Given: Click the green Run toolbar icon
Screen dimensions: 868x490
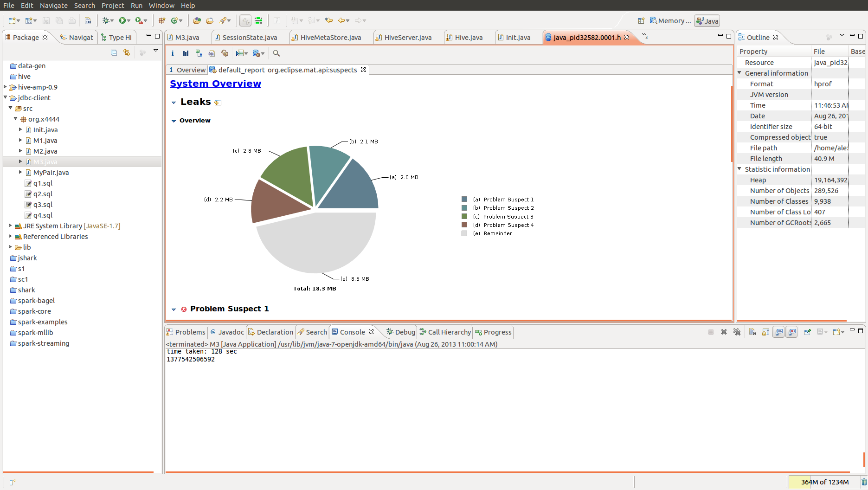Looking at the screenshot, I should 122,20.
